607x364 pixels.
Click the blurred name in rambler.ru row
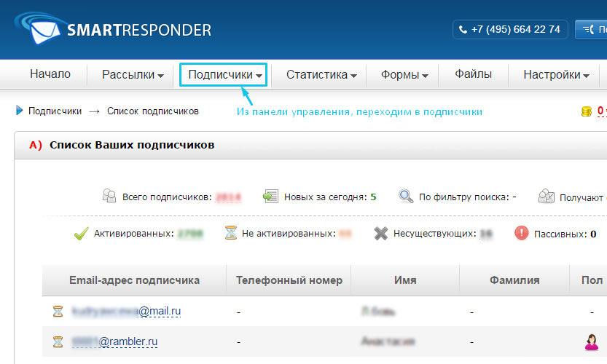[x=388, y=341]
